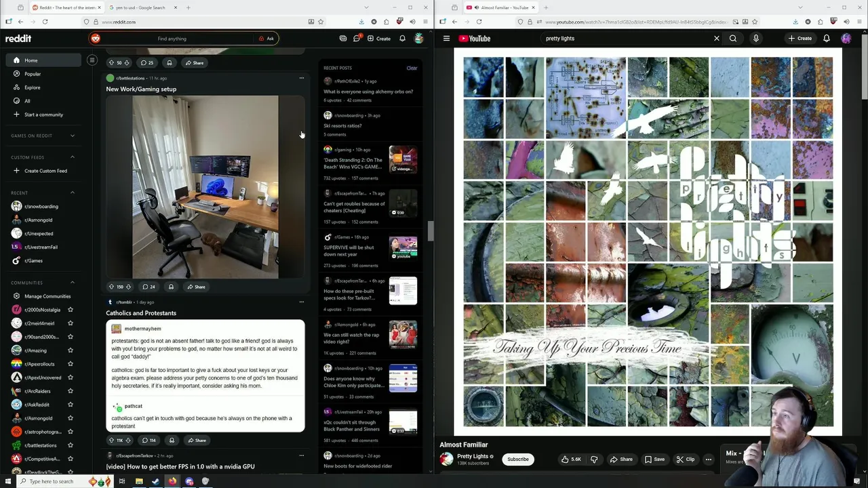868x488 pixels.
Task: Open comments on New Work/Gaming setup post
Action: pos(148,287)
